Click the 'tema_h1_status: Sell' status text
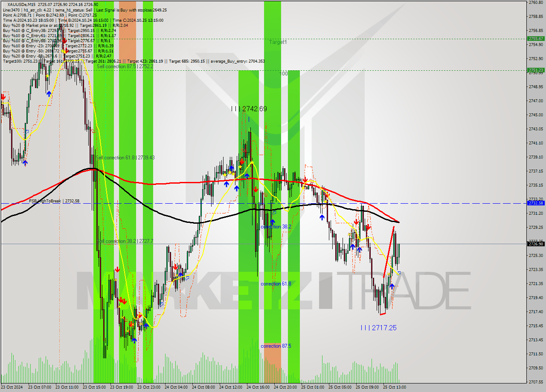This screenshot has height=392, width=546. coord(73,10)
